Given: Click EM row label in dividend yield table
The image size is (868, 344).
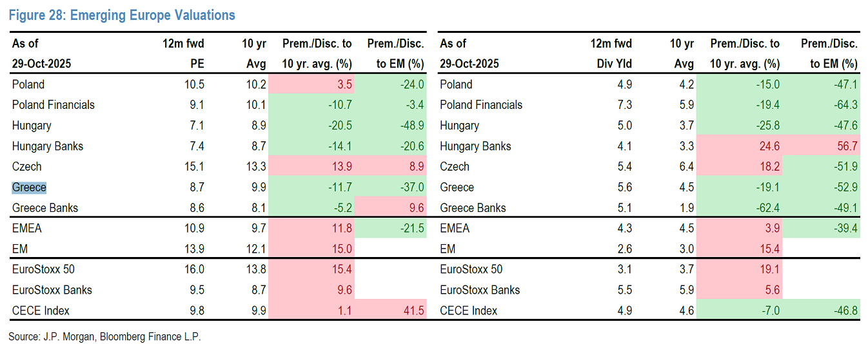Looking at the screenshot, I should tap(448, 249).
